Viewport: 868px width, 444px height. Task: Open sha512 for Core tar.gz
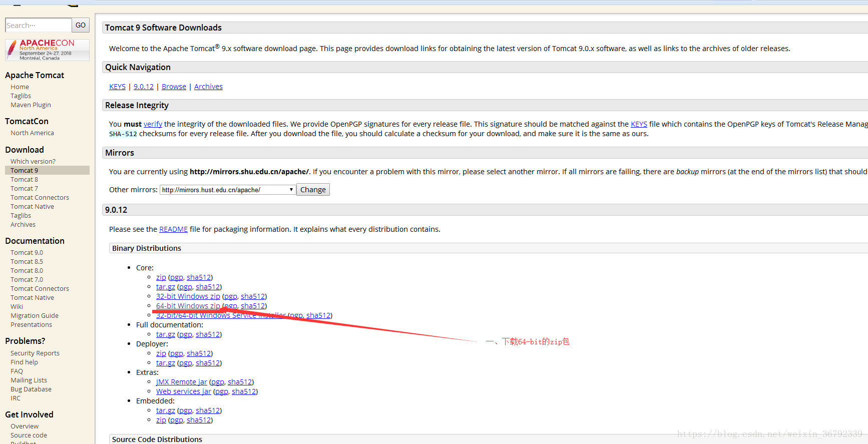pyautogui.click(x=208, y=287)
